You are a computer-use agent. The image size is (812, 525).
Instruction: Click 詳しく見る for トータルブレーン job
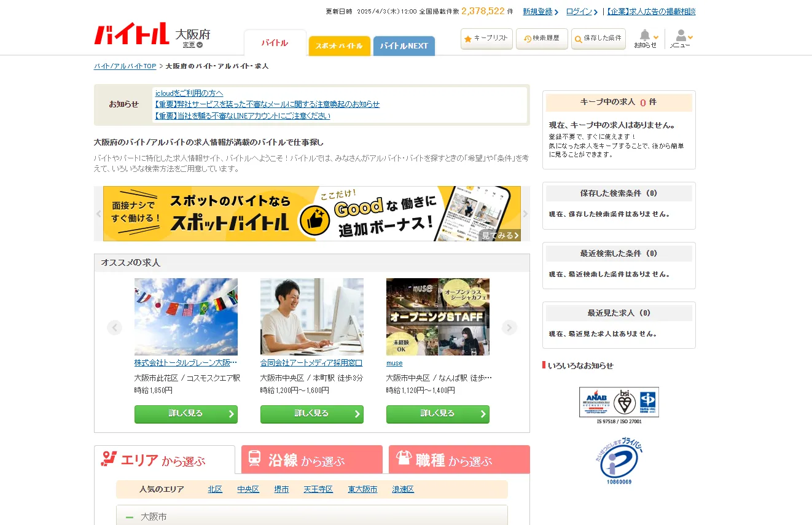pos(186,414)
